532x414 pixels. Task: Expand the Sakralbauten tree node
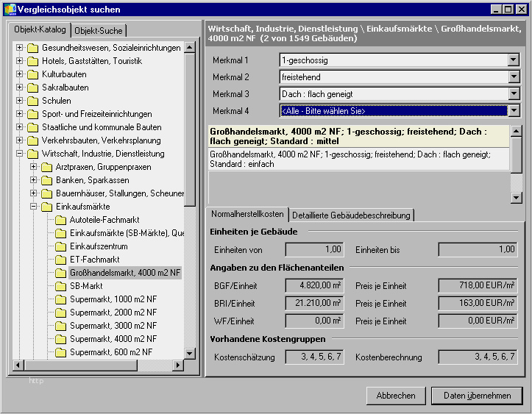coord(20,88)
